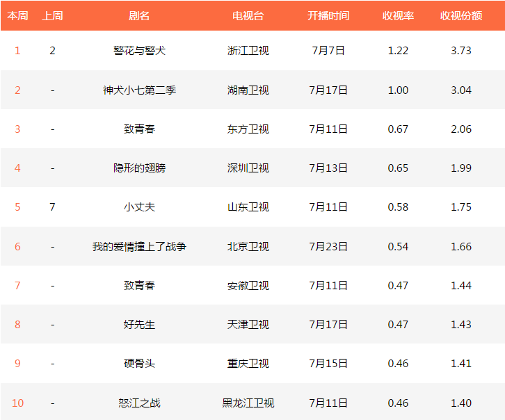Click the share value 1.43
Screen dimensions: 505x420
(461, 325)
